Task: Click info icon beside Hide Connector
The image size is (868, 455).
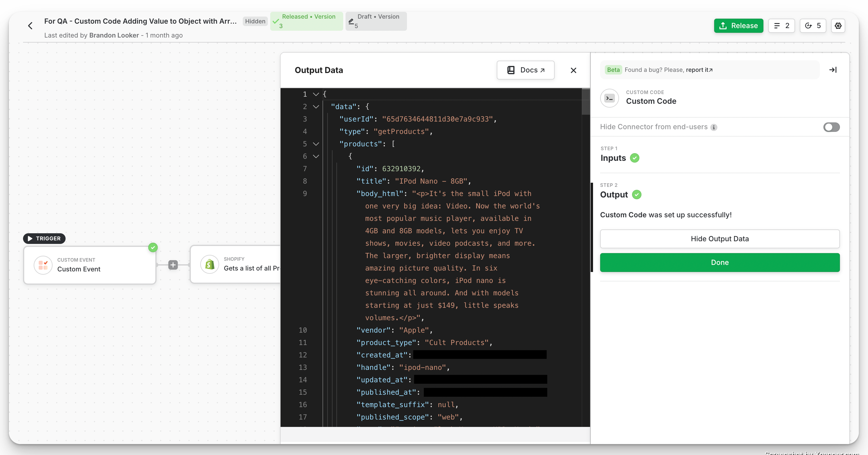Action: (x=714, y=127)
